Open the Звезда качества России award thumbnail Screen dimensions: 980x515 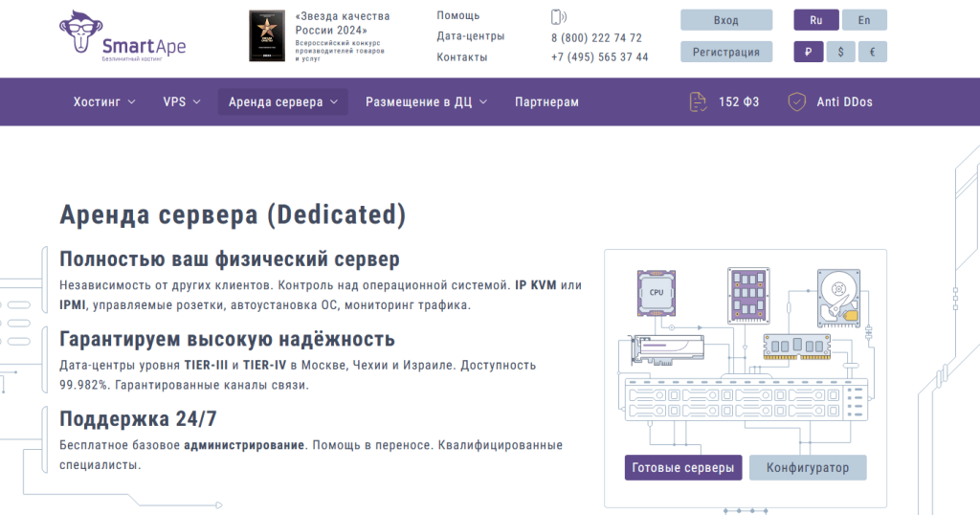click(267, 36)
